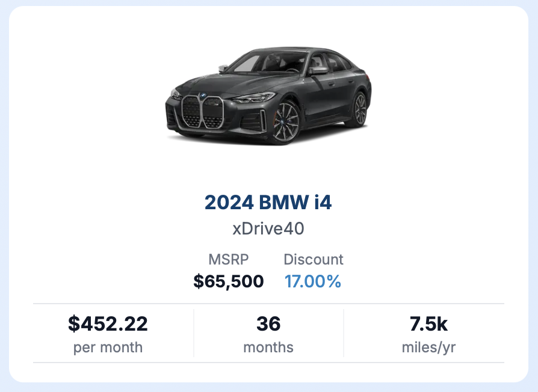Screen dimensions: 538x392
Task: Click the months label
Action: coord(268,348)
